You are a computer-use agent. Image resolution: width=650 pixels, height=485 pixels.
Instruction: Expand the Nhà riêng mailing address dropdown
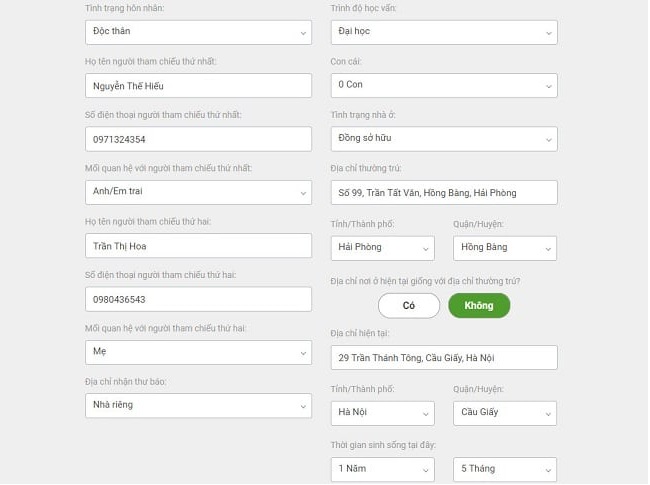click(x=197, y=405)
